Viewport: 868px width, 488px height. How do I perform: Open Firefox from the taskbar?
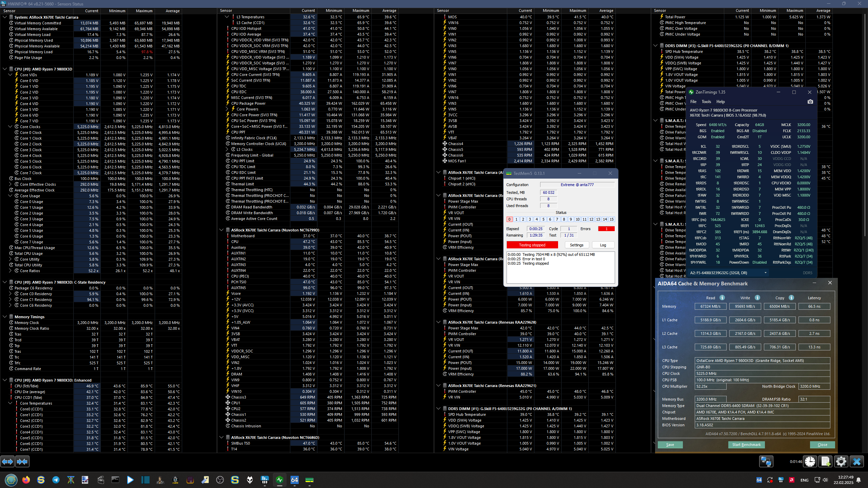(x=26, y=480)
